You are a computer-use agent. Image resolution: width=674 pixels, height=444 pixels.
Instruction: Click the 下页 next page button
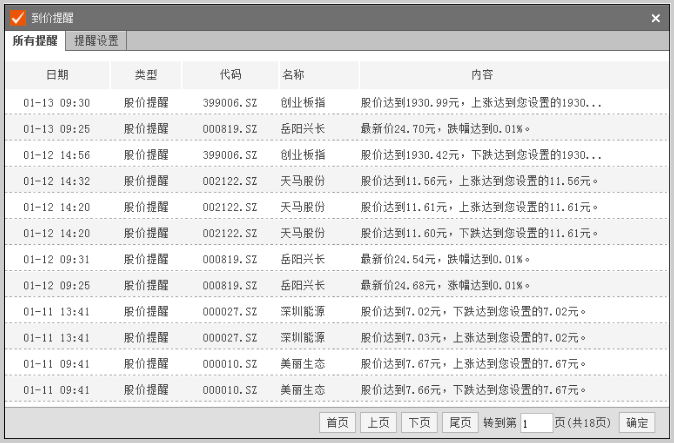coord(419,423)
